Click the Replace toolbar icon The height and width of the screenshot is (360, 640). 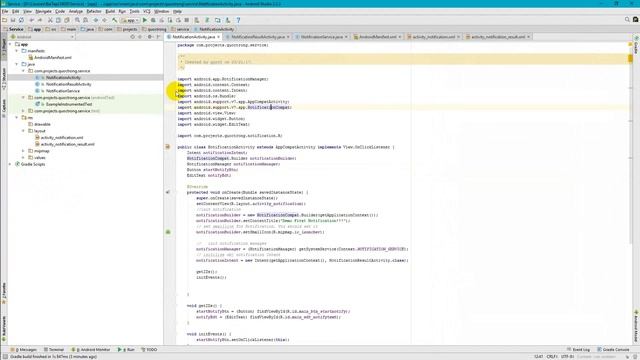tap(85, 20)
